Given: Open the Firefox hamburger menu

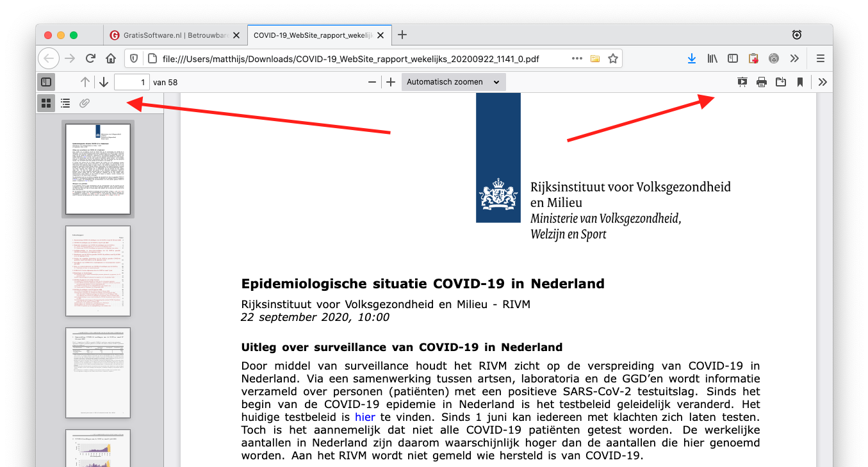Looking at the screenshot, I should tap(820, 58).
